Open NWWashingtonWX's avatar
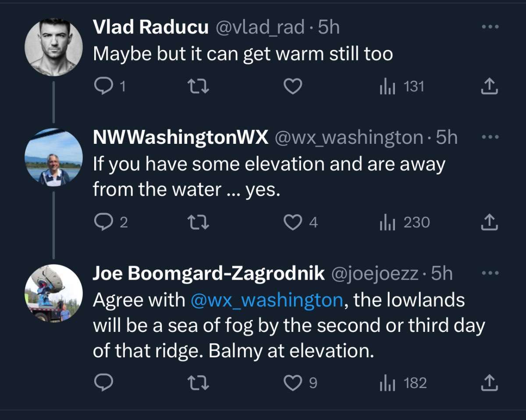This screenshot has height=420, width=526. tap(53, 158)
